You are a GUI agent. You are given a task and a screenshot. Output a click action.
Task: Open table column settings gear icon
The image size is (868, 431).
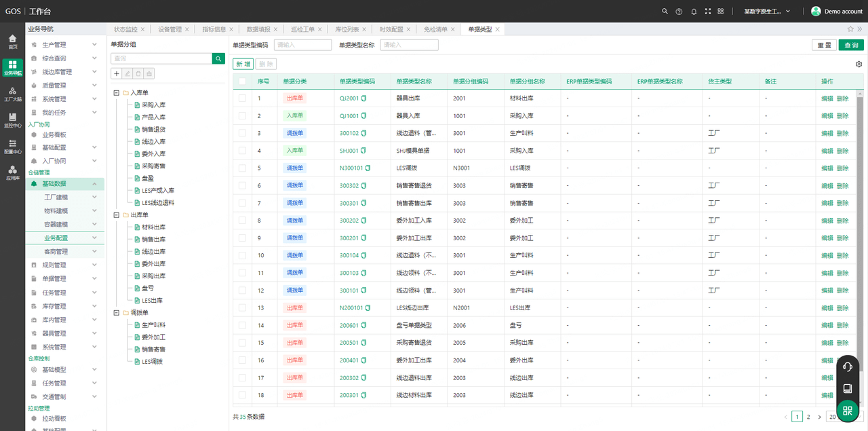pos(859,64)
